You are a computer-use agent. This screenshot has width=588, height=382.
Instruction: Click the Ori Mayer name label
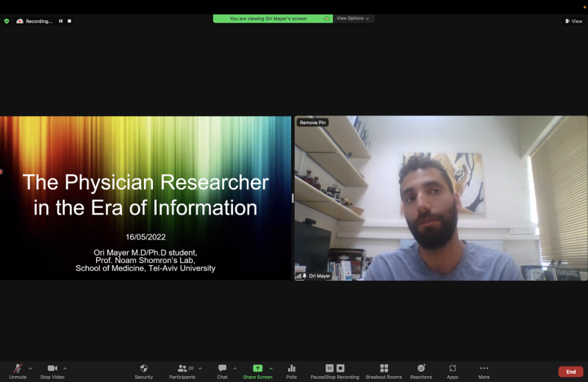pyautogui.click(x=320, y=276)
